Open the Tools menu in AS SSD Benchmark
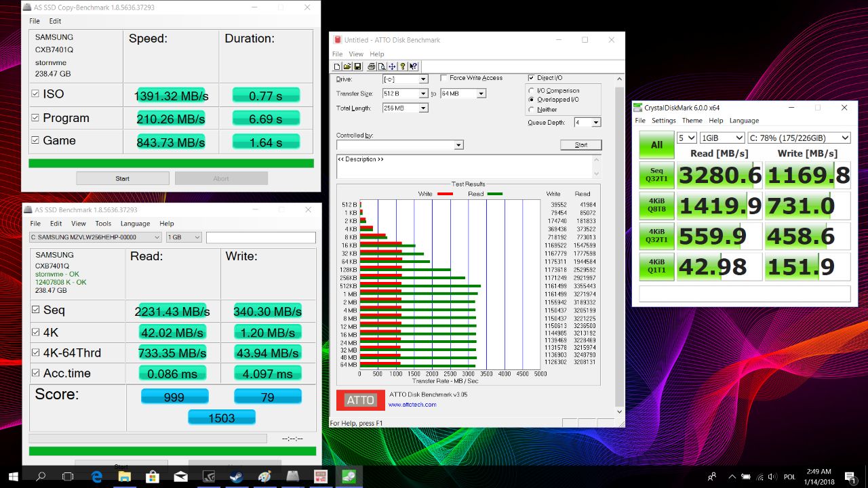 tap(103, 224)
